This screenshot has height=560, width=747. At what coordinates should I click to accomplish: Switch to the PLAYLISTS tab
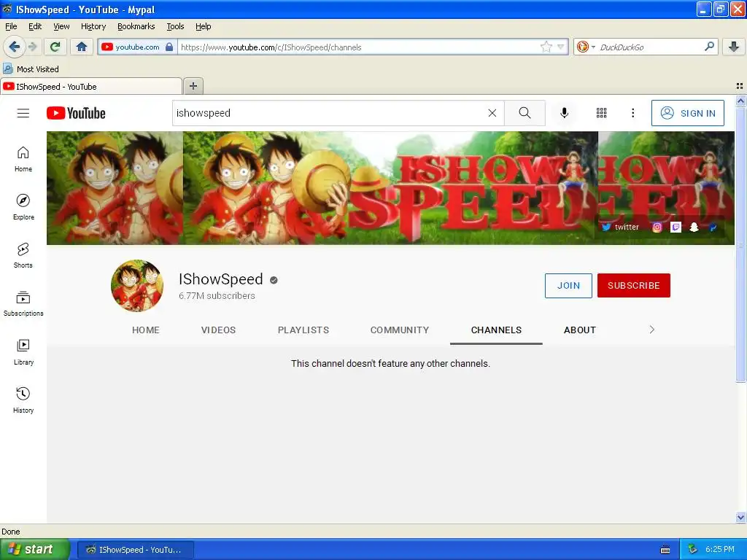[303, 330]
